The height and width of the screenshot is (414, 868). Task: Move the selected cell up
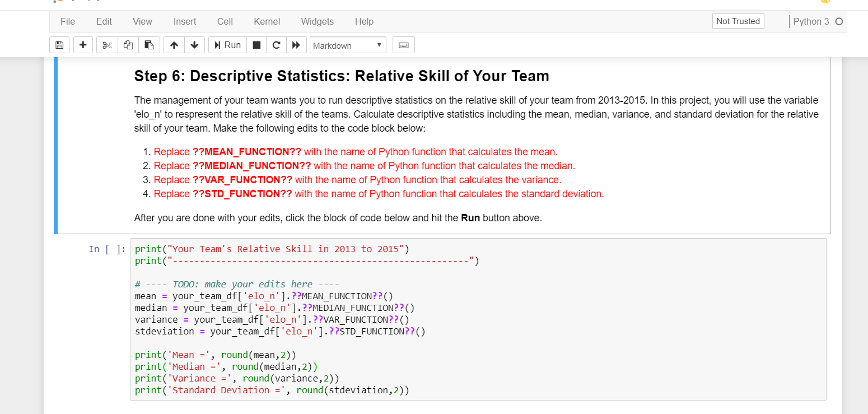pyautogui.click(x=174, y=45)
